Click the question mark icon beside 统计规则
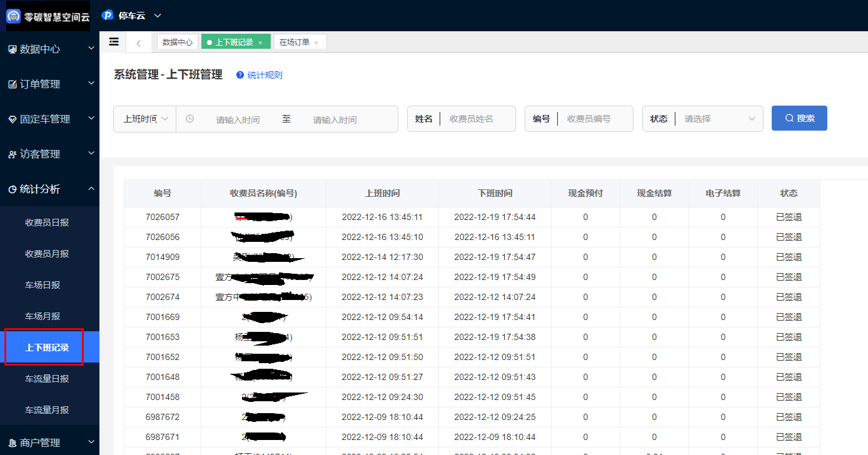The width and height of the screenshot is (868, 455). pyautogui.click(x=240, y=75)
